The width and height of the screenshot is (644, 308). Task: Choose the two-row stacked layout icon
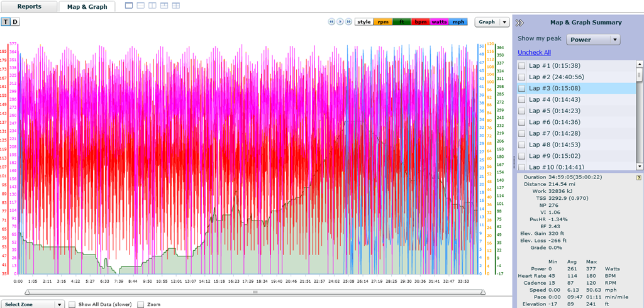point(140,6)
